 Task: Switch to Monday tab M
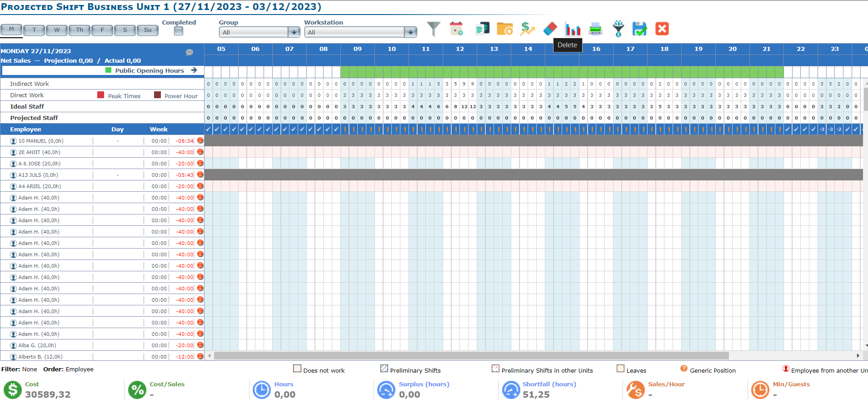click(11, 30)
